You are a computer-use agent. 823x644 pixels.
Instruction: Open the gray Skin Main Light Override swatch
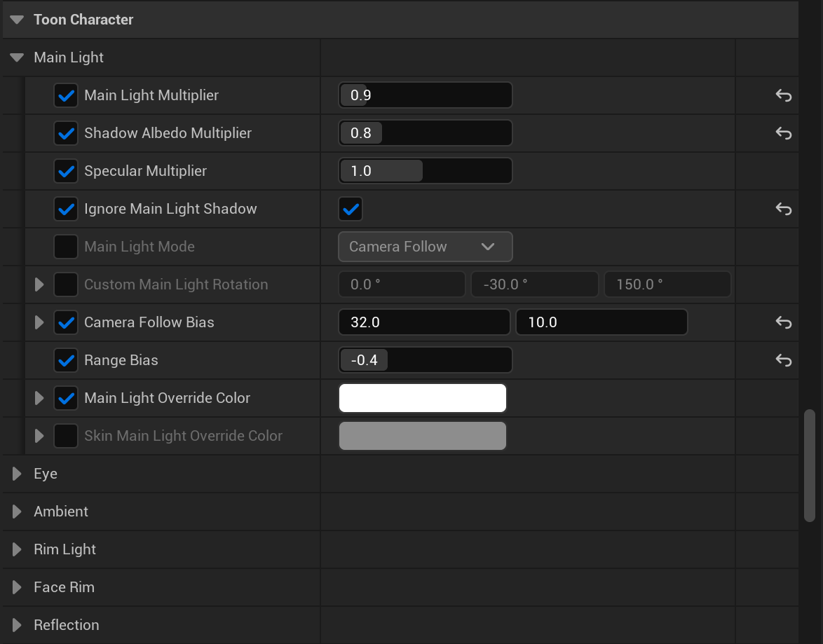[423, 436]
